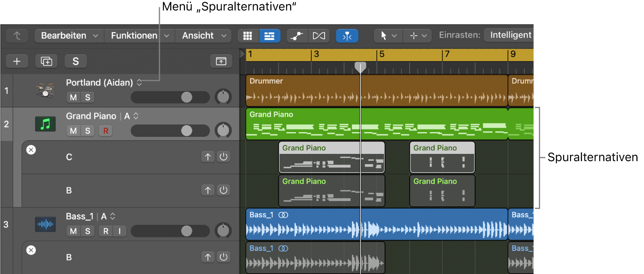Click bar 7 in the ruler
Screen dimensions: 644x274
[x=447, y=55]
